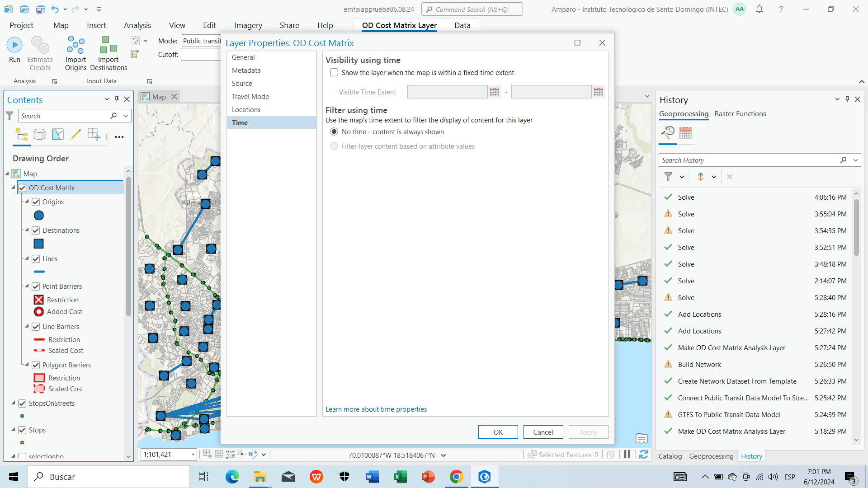Open the Imagery ribbon tab

[x=248, y=25]
